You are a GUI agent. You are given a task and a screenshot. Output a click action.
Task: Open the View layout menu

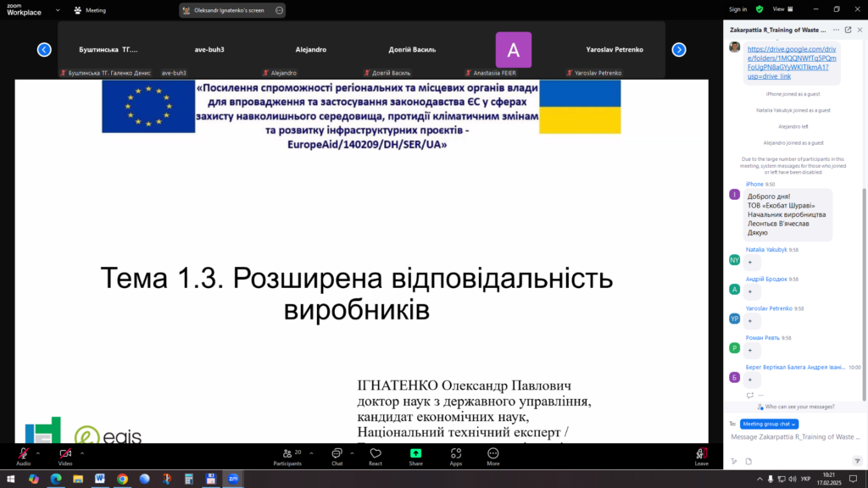click(782, 9)
